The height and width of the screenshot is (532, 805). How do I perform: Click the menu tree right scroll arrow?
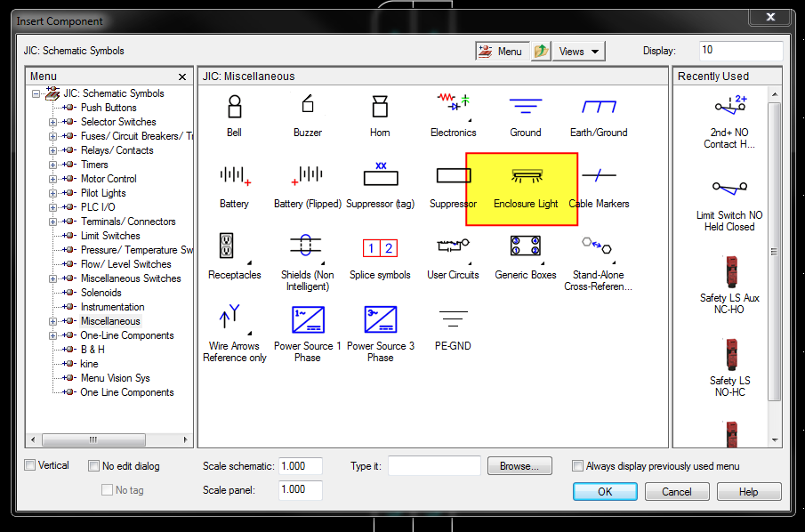click(185, 439)
